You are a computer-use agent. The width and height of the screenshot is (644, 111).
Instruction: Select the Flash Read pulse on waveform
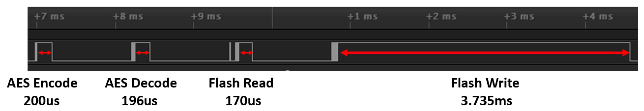(244, 52)
